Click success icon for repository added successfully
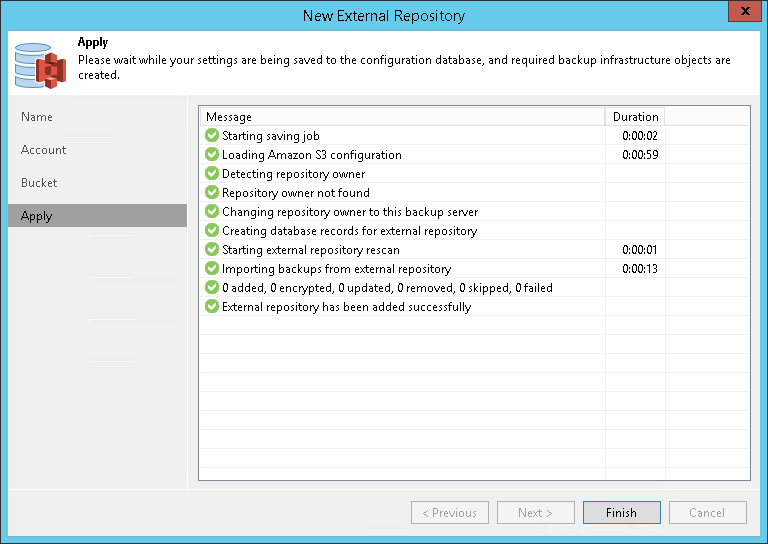The height and width of the screenshot is (544, 768). [x=212, y=307]
